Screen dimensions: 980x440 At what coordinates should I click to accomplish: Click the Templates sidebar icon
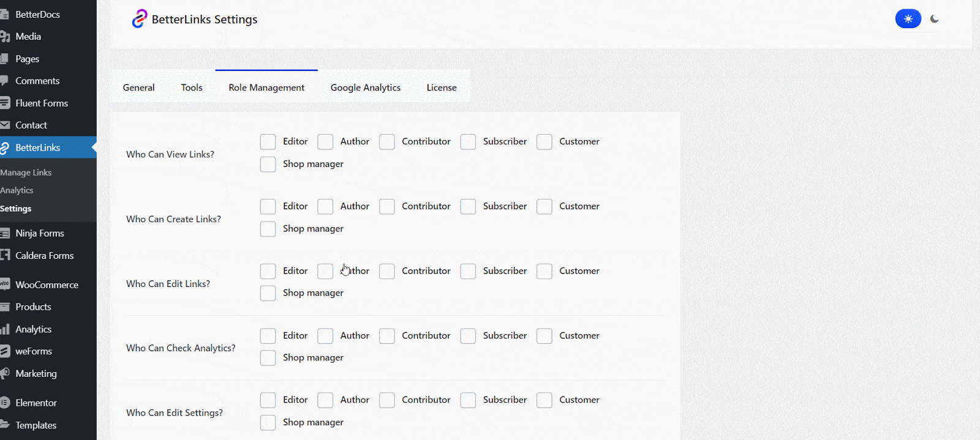5,425
